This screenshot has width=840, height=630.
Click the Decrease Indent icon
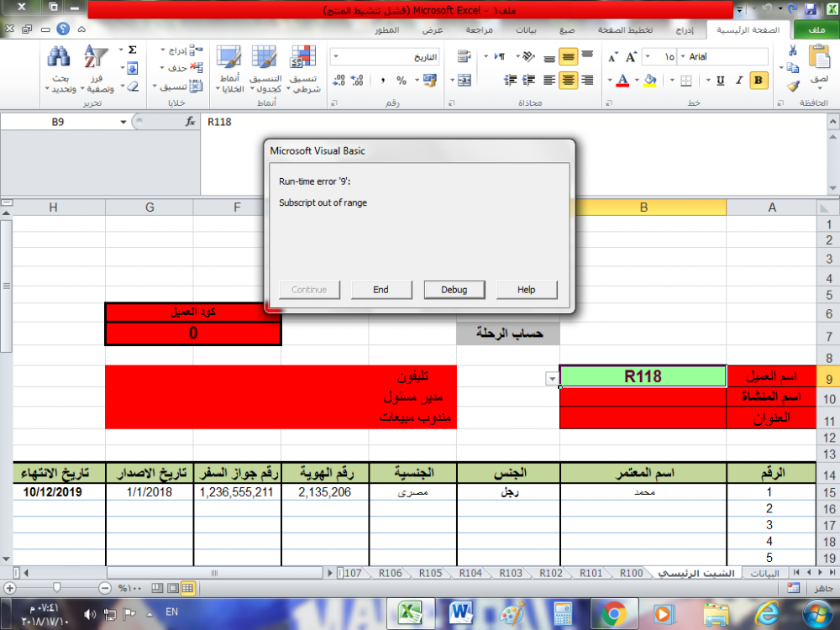(x=529, y=81)
